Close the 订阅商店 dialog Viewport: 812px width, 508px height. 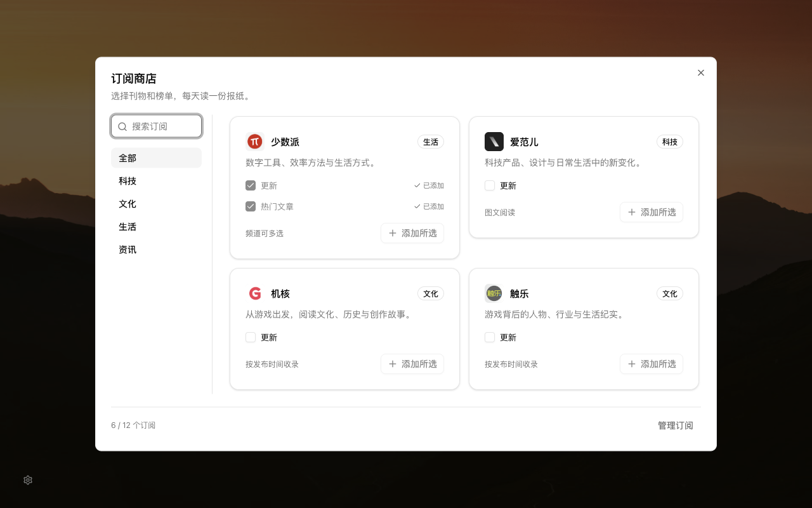701,73
